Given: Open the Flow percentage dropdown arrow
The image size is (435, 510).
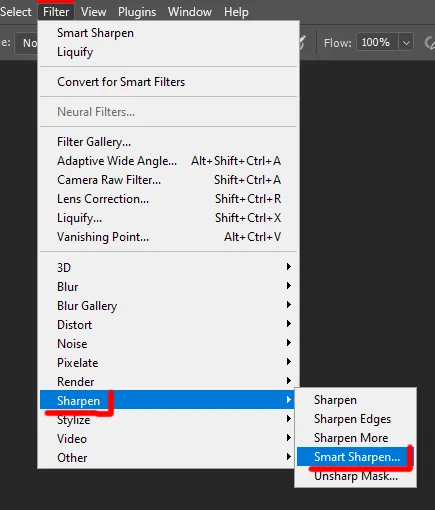Looking at the screenshot, I should (406, 43).
